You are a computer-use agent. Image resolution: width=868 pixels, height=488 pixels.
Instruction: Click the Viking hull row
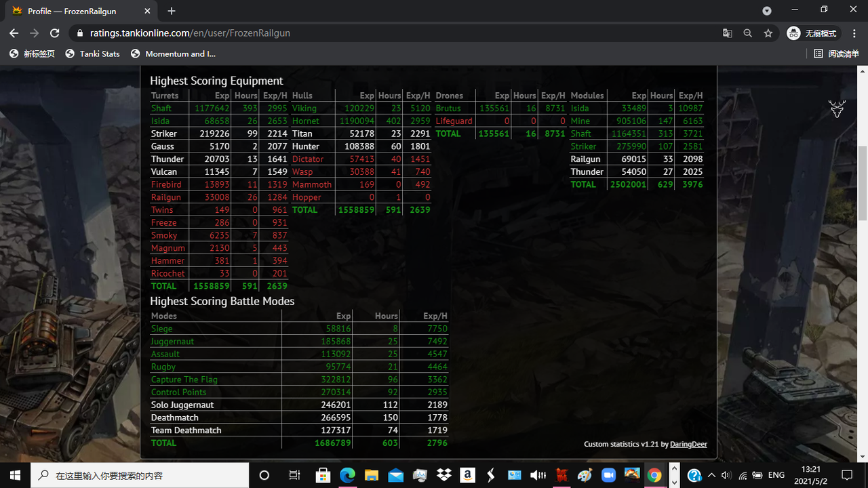click(x=361, y=108)
